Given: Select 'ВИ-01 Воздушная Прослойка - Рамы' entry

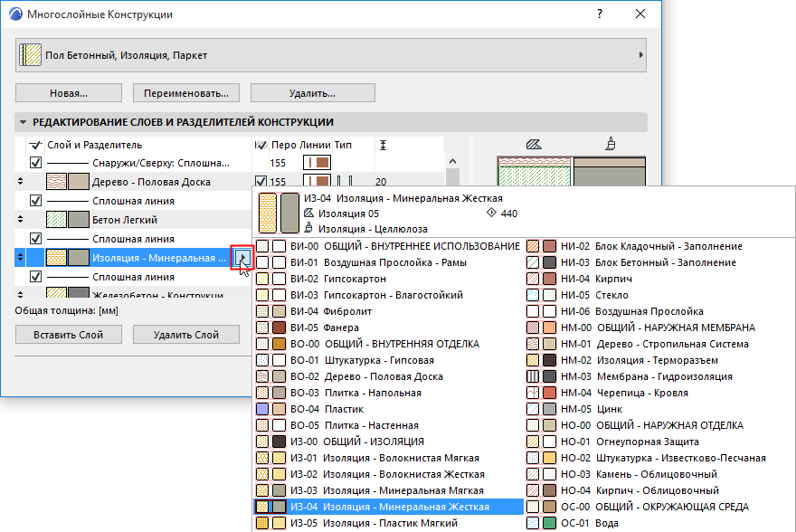Looking at the screenshot, I should (x=388, y=262).
